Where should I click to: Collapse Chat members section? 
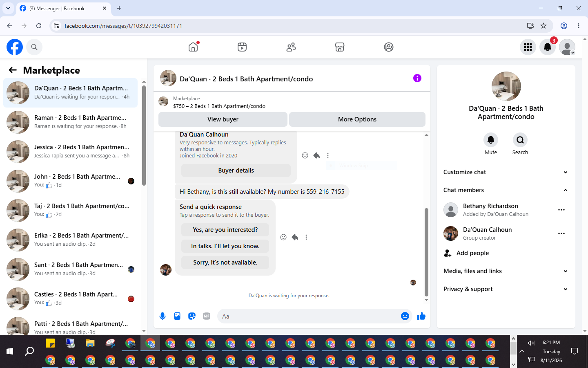pyautogui.click(x=506, y=190)
